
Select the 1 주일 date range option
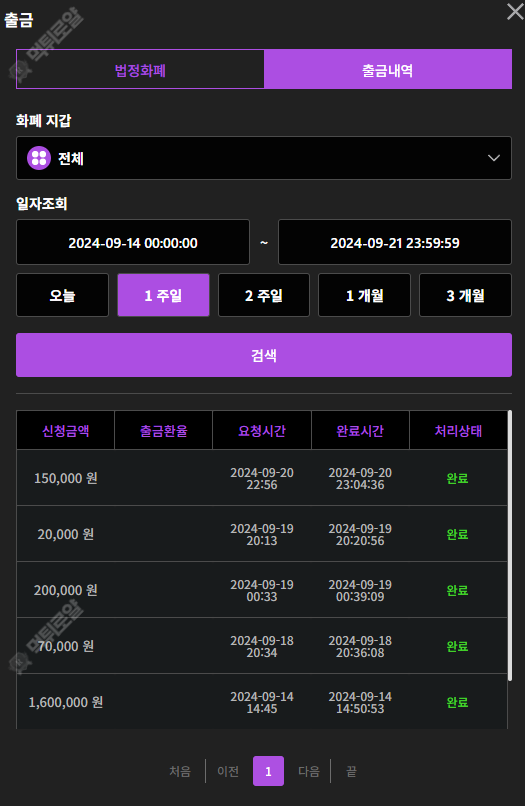(164, 295)
